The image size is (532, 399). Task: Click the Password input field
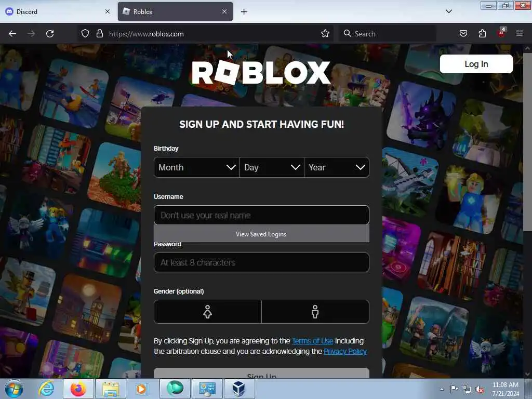[x=261, y=262]
